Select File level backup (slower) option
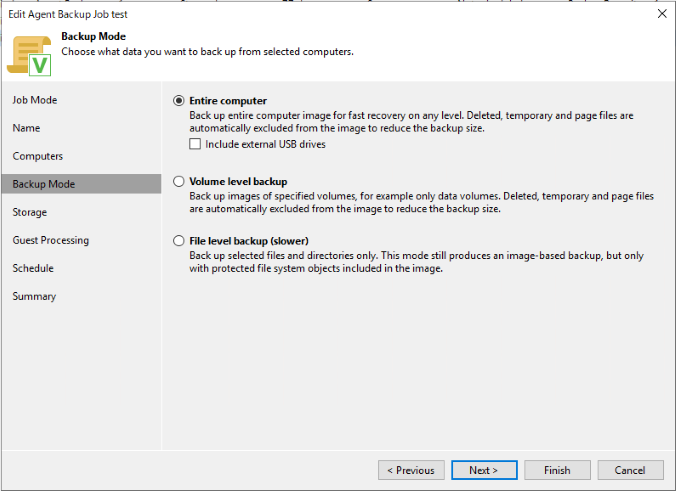Screen dimensions: 676x491 [179, 242]
